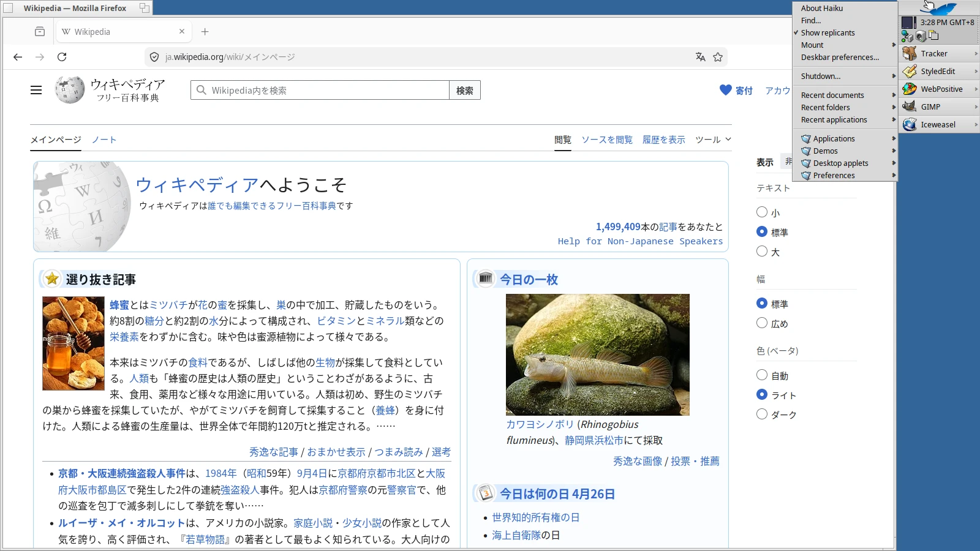This screenshot has width=980, height=551.
Task: Open the page translation icon
Action: pyautogui.click(x=700, y=56)
